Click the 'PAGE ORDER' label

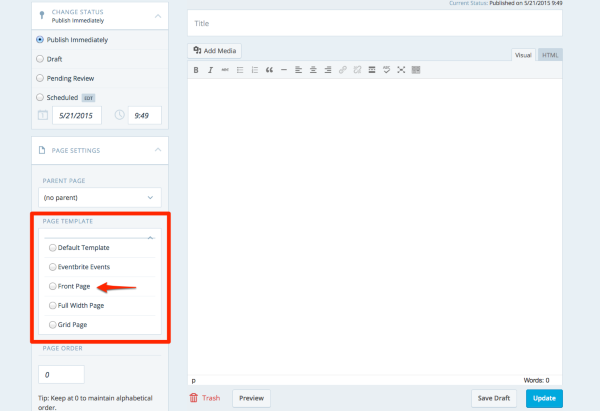pyautogui.click(x=62, y=348)
